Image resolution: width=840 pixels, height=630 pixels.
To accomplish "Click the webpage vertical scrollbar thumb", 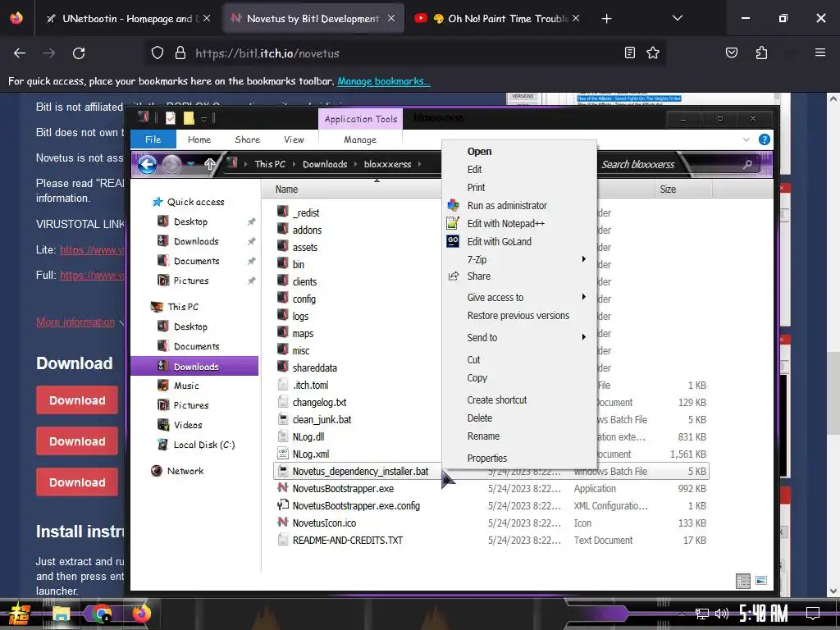I will click(x=832, y=393).
